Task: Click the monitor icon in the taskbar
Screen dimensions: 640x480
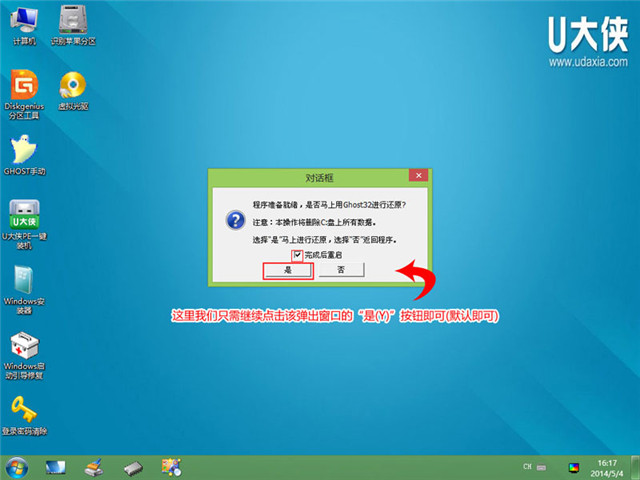Action: click(x=55, y=466)
